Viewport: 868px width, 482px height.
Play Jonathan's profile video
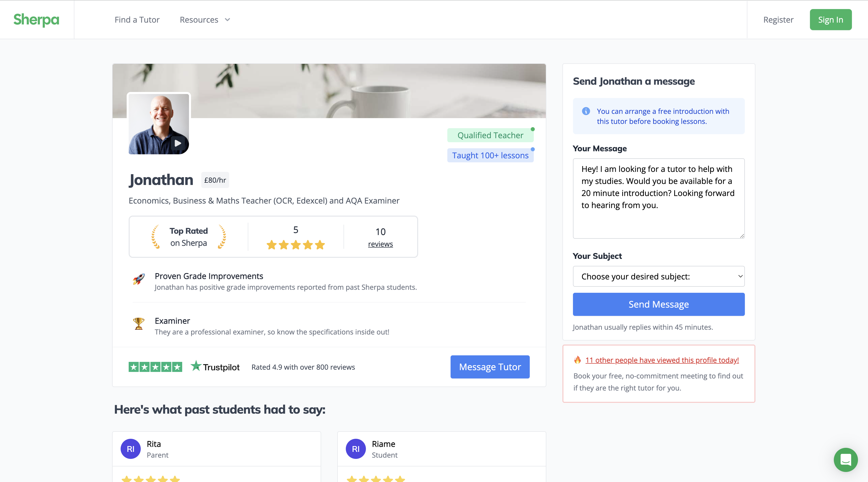point(178,143)
